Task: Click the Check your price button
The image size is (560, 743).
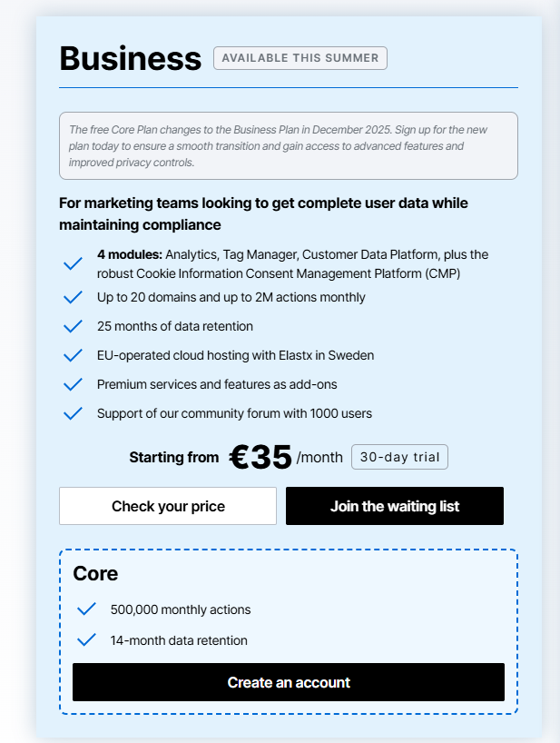Action: point(168,506)
